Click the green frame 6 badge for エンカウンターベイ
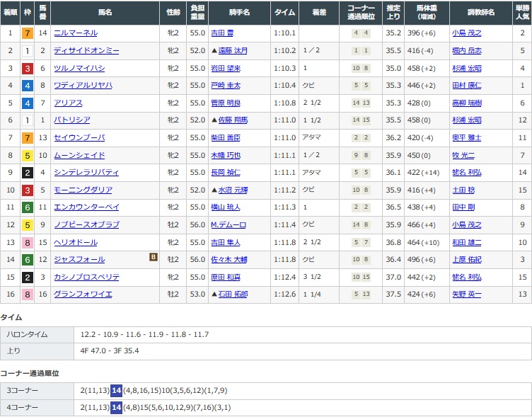Viewport: 532px width, 417px height. (27, 207)
